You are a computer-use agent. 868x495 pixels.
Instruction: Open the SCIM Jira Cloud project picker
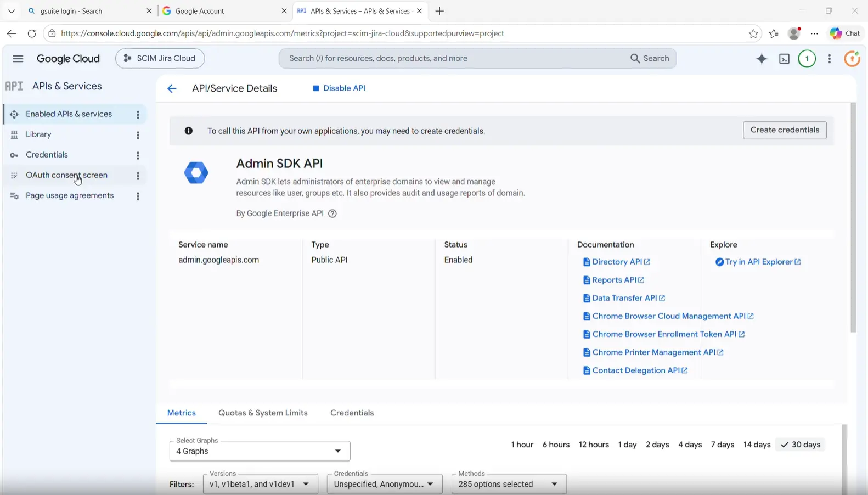click(x=160, y=58)
